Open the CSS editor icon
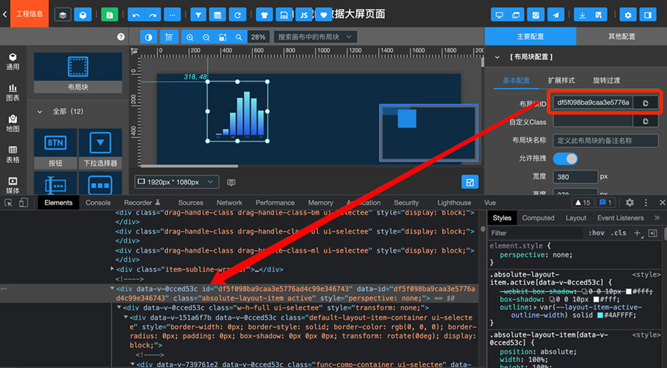Viewport: 667px width, 368px height. tap(284, 15)
